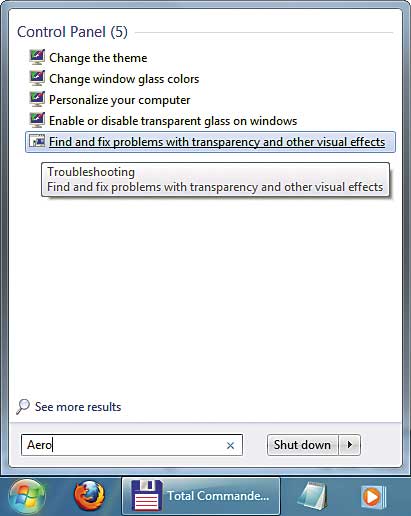411x516 pixels.
Task: Click magnifier icon beside See more results
Action: click(x=23, y=407)
